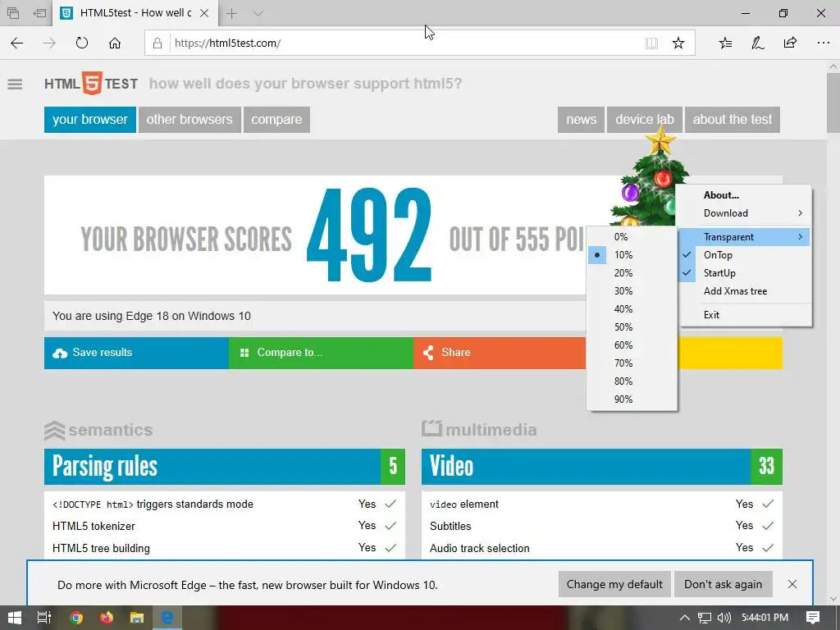The image size is (840, 630).
Task: Set transparency to 20%
Action: pyautogui.click(x=632, y=273)
